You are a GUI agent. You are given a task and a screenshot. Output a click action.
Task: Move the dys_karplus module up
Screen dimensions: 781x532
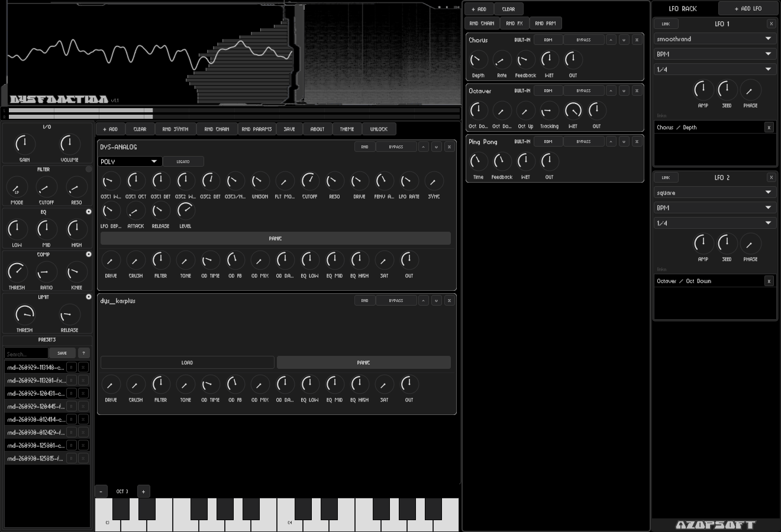(424, 301)
